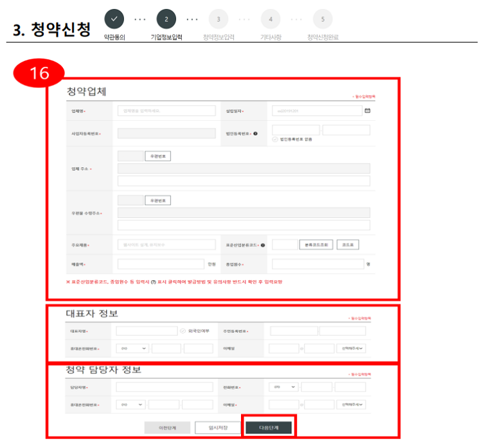Click the 업체명 input field

tap(166, 111)
